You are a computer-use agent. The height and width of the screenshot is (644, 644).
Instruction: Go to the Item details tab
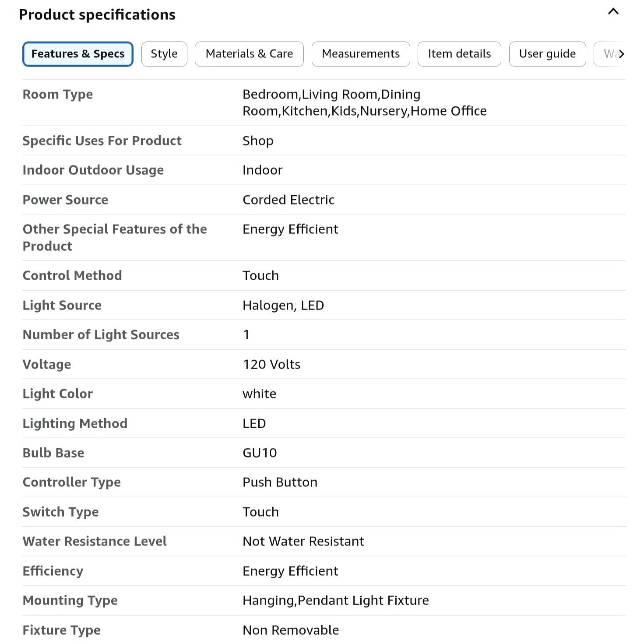[x=459, y=54]
